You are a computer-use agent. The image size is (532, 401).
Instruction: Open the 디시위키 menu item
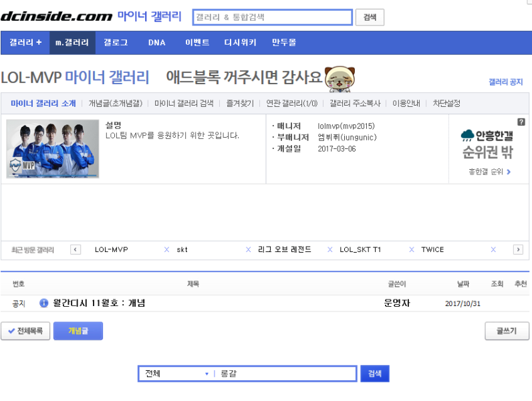tap(240, 42)
